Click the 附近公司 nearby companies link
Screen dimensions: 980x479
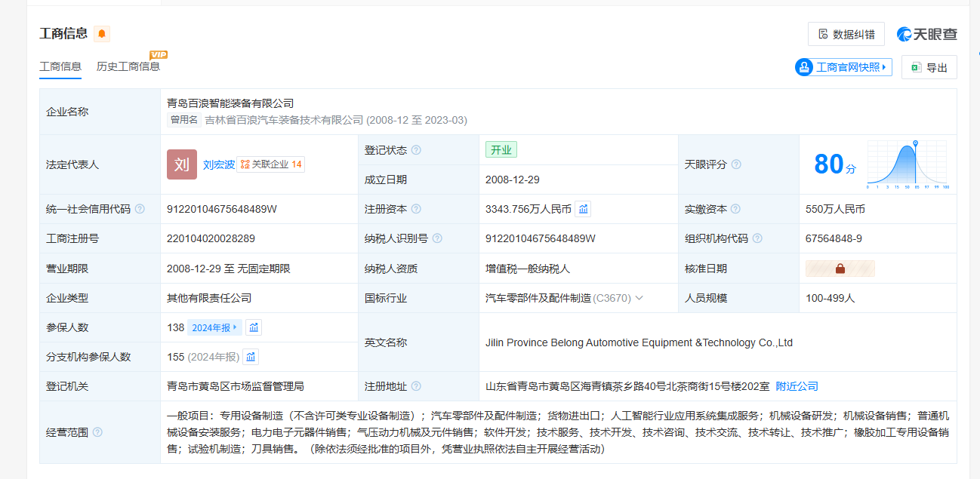pyautogui.click(x=797, y=386)
